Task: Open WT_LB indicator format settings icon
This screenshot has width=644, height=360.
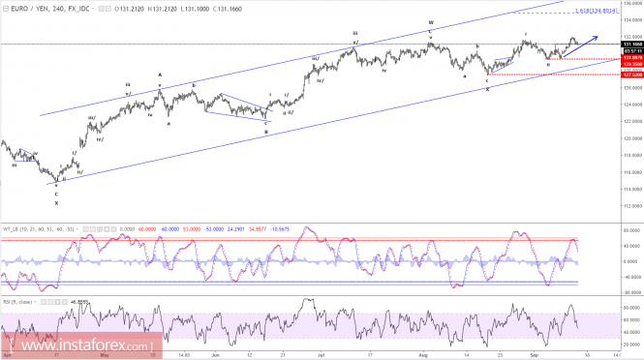Action: coord(93,229)
